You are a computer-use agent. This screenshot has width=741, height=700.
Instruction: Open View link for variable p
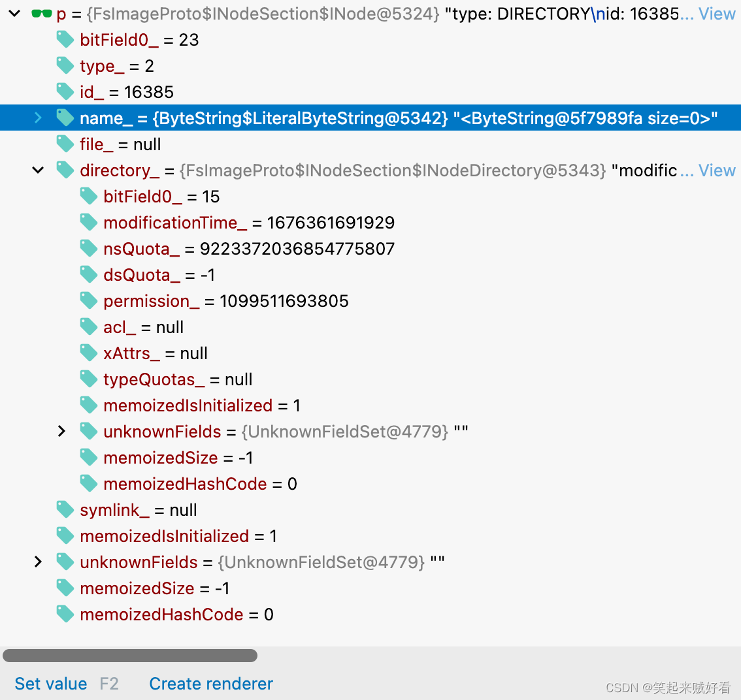click(716, 14)
